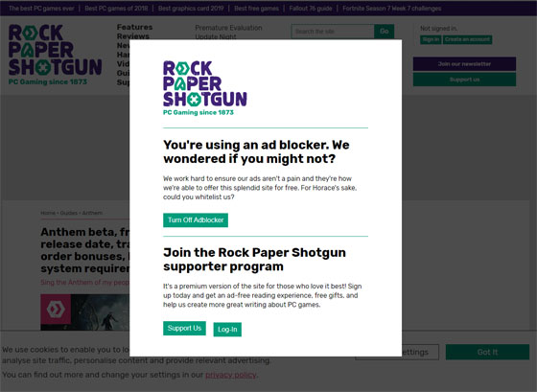The image size is (537, 392).
Task: Open The best PC games ever link
Action: coord(41,9)
